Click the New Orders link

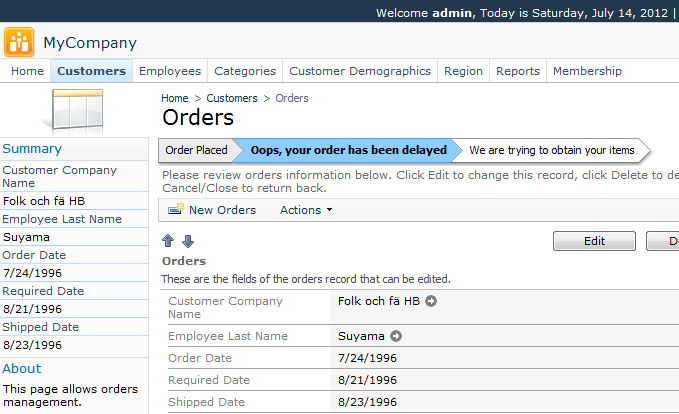(x=223, y=210)
